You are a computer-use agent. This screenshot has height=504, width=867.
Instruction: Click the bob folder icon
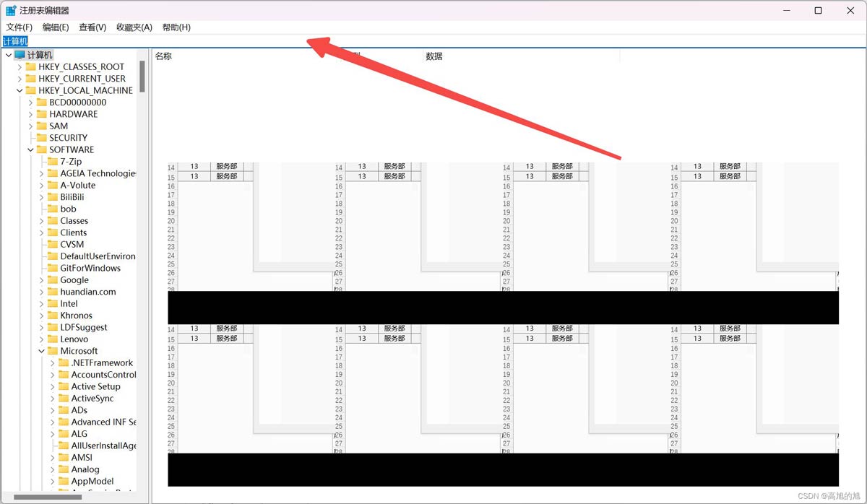pyautogui.click(x=53, y=209)
